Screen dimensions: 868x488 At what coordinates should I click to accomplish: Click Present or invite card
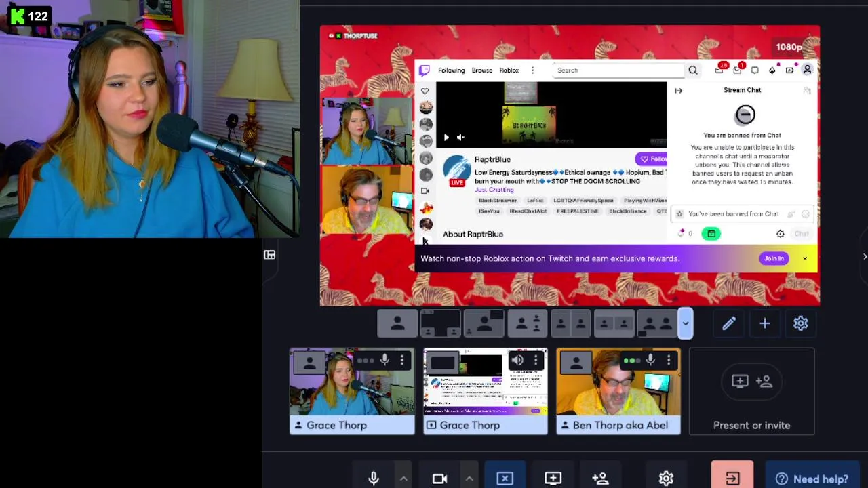(x=752, y=391)
